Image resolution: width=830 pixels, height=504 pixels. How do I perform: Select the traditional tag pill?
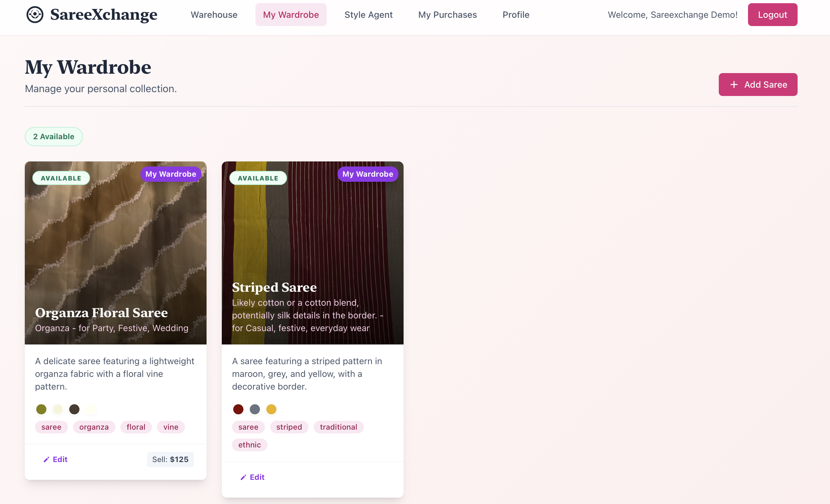tap(338, 427)
